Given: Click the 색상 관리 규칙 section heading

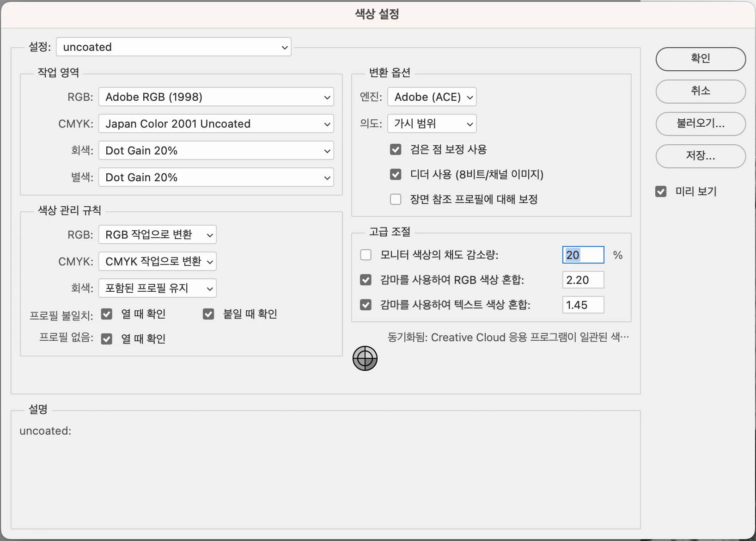Looking at the screenshot, I should (x=69, y=210).
